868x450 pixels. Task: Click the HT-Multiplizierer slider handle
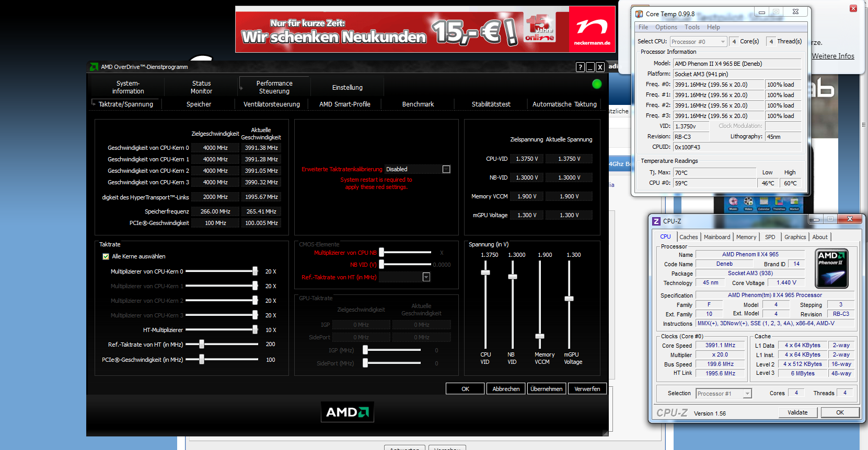[x=255, y=329]
